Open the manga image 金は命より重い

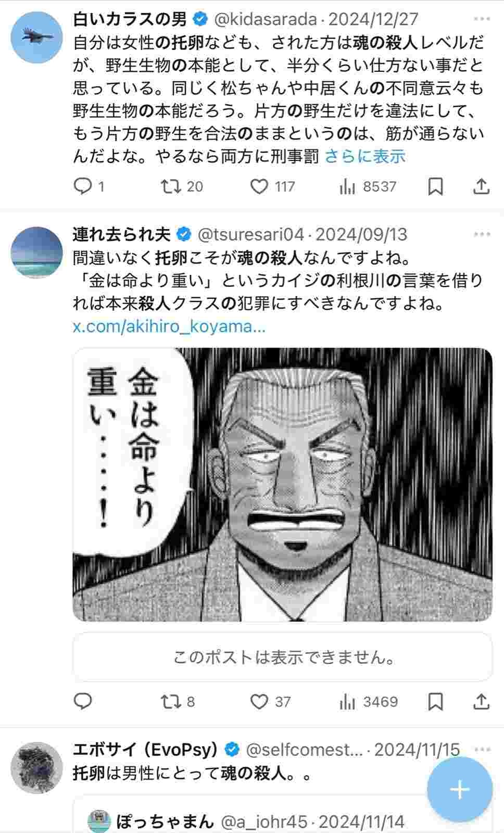point(282,485)
